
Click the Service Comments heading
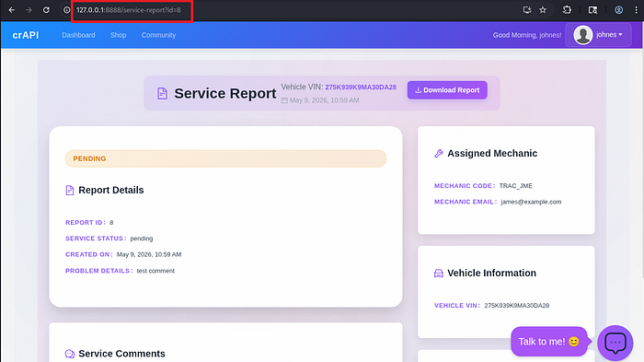point(121,354)
